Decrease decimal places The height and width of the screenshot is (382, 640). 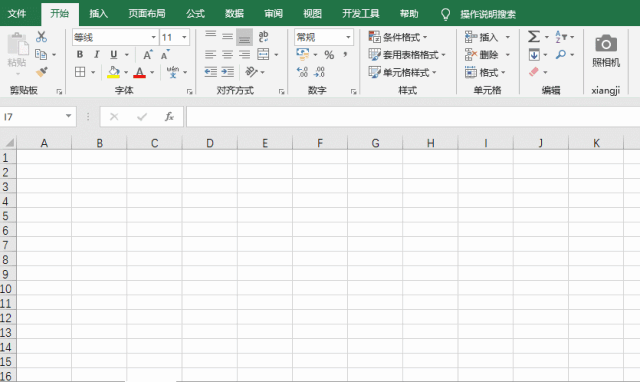[319, 72]
